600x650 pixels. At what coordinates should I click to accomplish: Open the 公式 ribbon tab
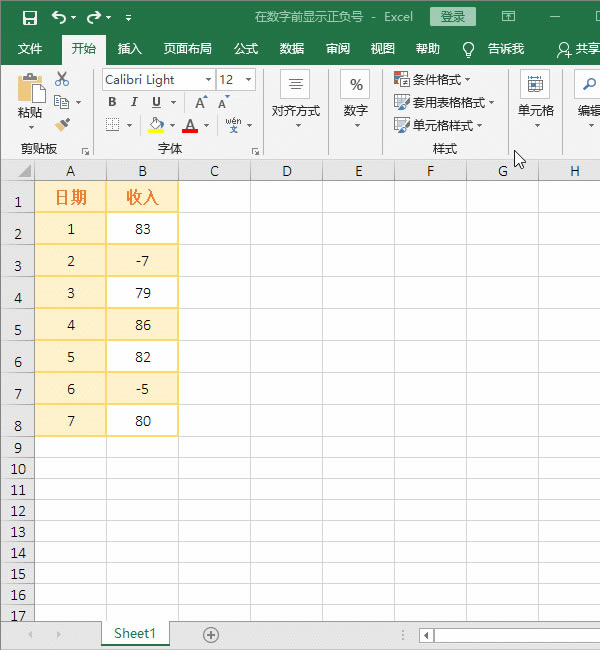pyautogui.click(x=246, y=49)
